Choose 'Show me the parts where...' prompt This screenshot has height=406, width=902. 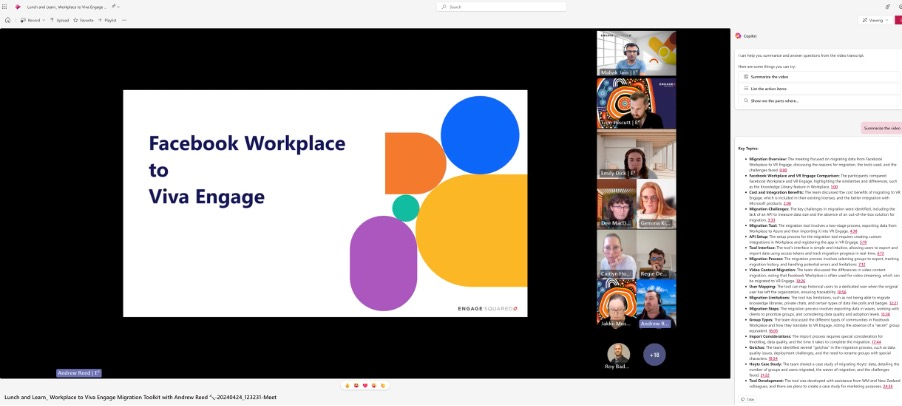point(774,100)
